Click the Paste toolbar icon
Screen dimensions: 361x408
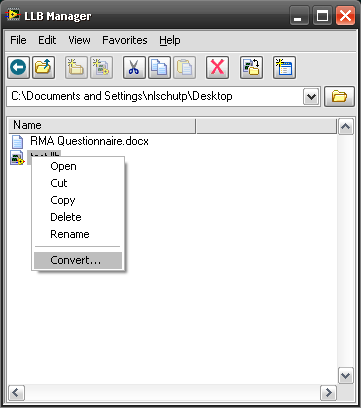click(x=184, y=68)
